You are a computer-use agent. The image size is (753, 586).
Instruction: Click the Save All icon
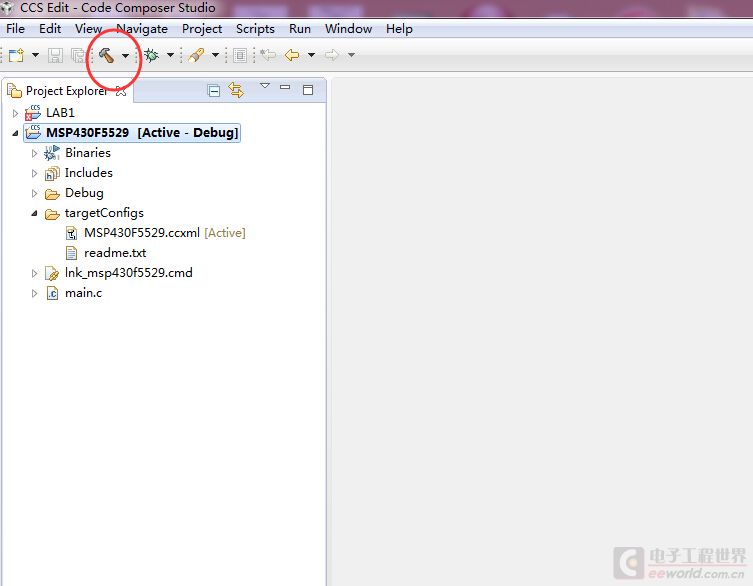pyautogui.click(x=78, y=55)
